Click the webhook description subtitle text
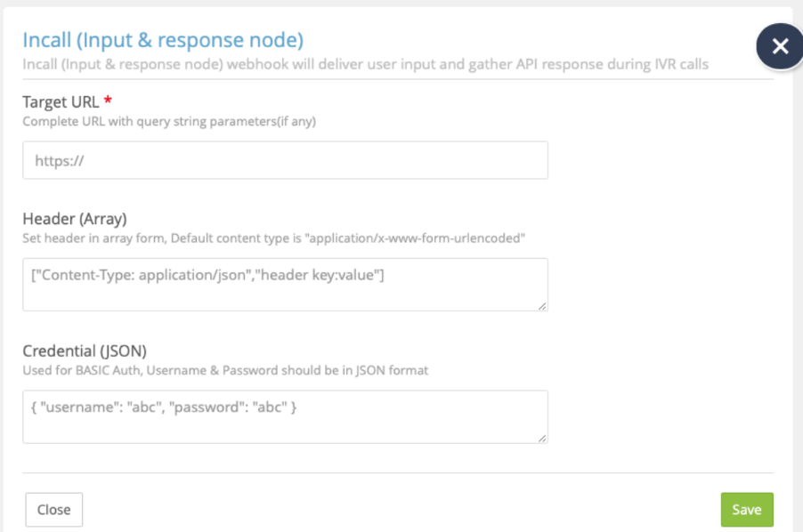 (x=365, y=64)
